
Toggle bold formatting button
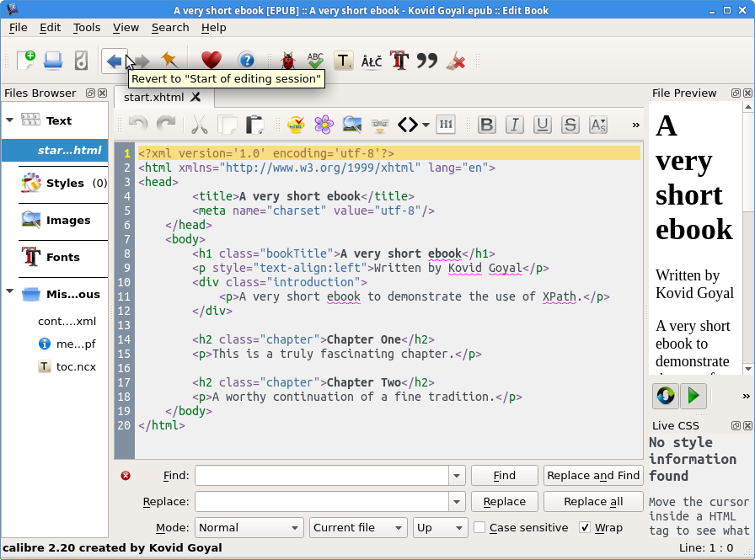point(486,125)
